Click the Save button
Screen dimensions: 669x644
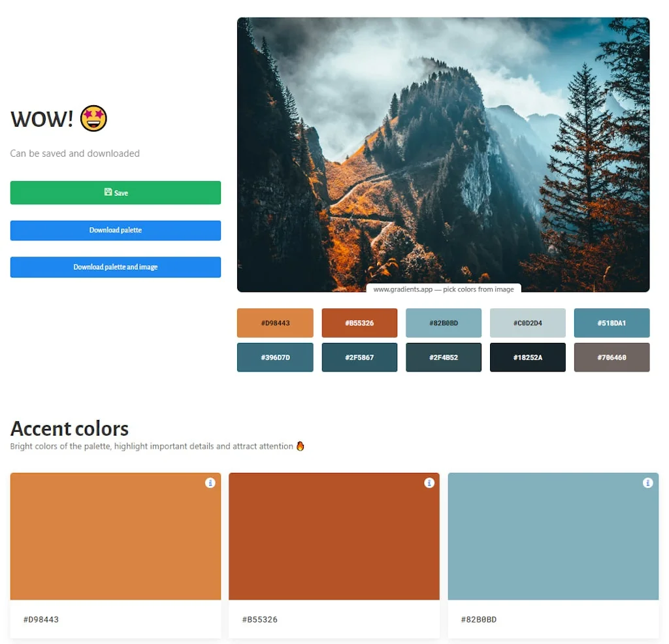click(115, 192)
